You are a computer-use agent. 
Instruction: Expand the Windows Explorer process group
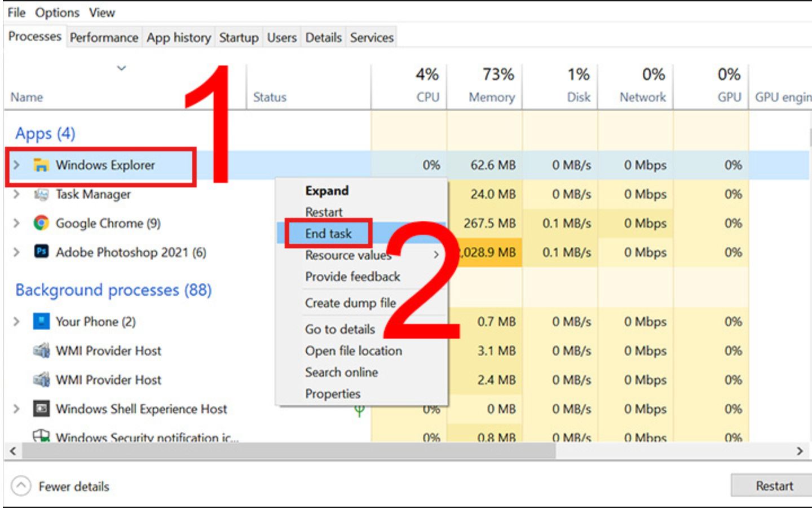[17, 165]
